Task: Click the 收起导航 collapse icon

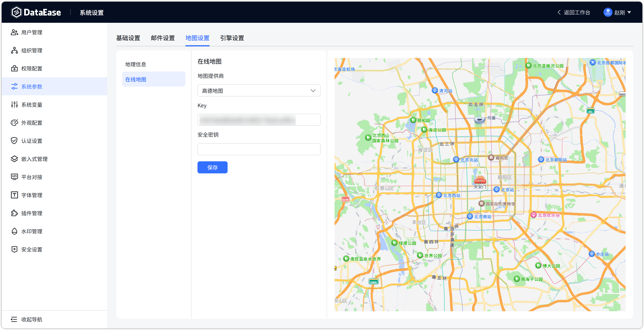Action: [14, 319]
